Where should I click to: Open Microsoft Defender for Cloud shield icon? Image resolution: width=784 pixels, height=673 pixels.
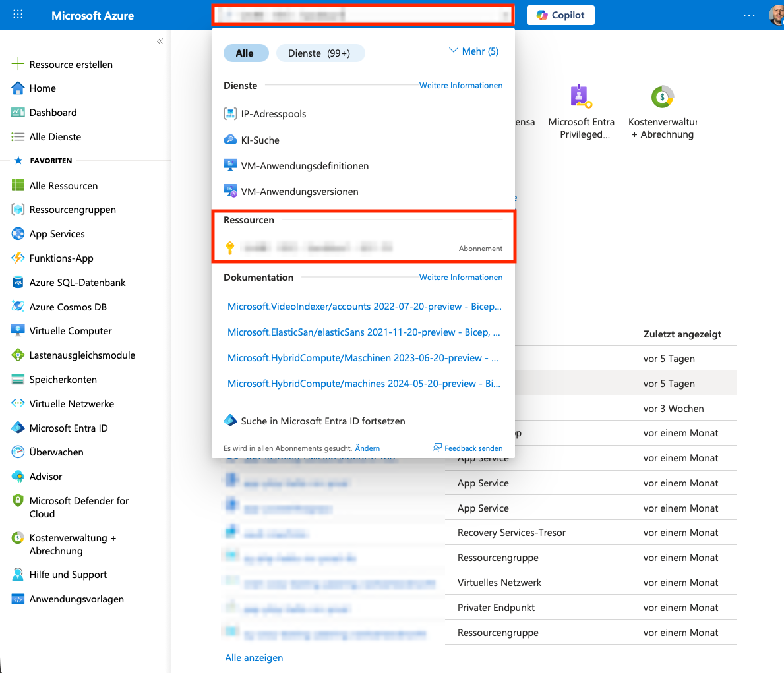coord(18,501)
